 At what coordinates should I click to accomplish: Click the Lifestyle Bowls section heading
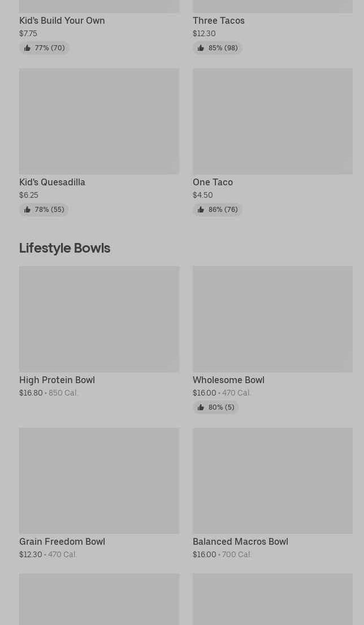(64, 248)
